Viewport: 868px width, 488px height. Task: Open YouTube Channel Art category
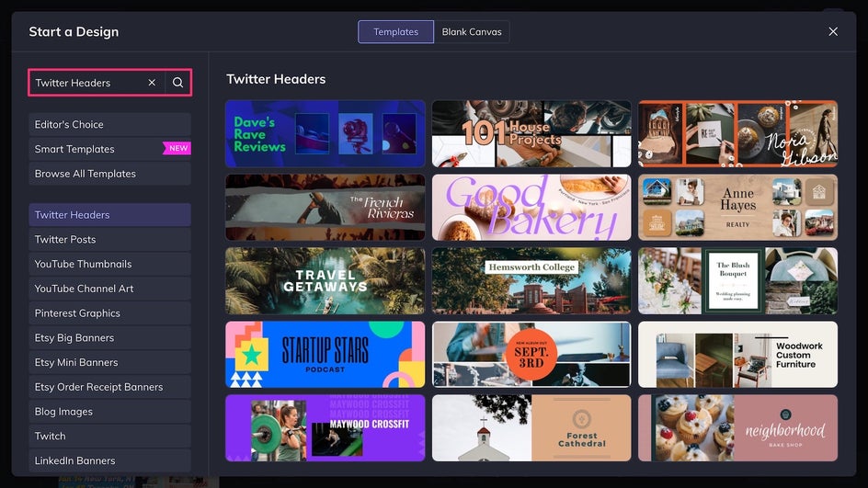point(109,289)
